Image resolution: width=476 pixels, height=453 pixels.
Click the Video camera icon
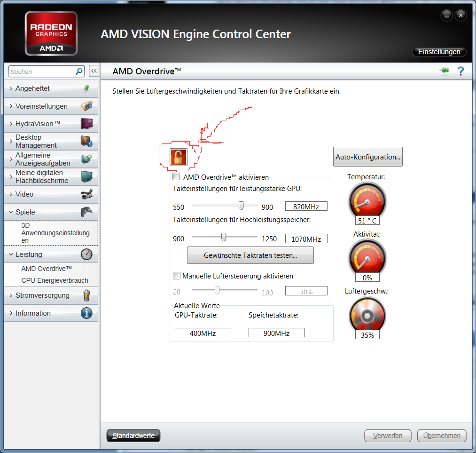click(86, 194)
